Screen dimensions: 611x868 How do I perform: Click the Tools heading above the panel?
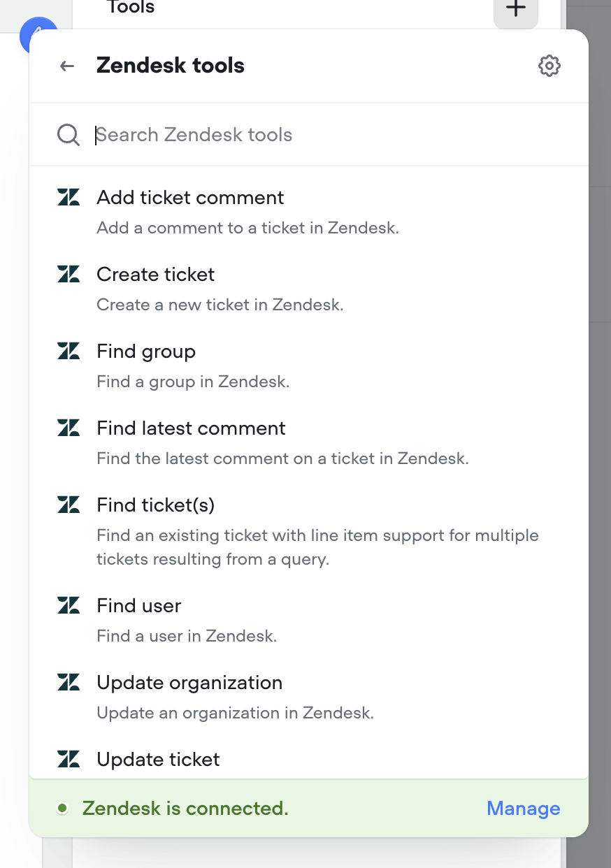click(130, 8)
